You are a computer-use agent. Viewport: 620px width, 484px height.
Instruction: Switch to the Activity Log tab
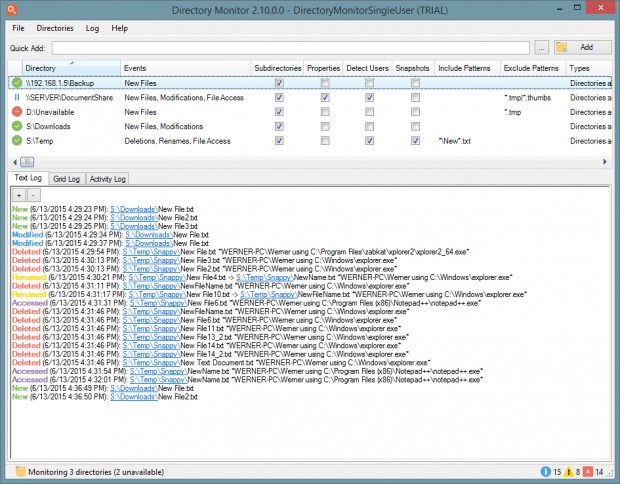pyautogui.click(x=108, y=179)
